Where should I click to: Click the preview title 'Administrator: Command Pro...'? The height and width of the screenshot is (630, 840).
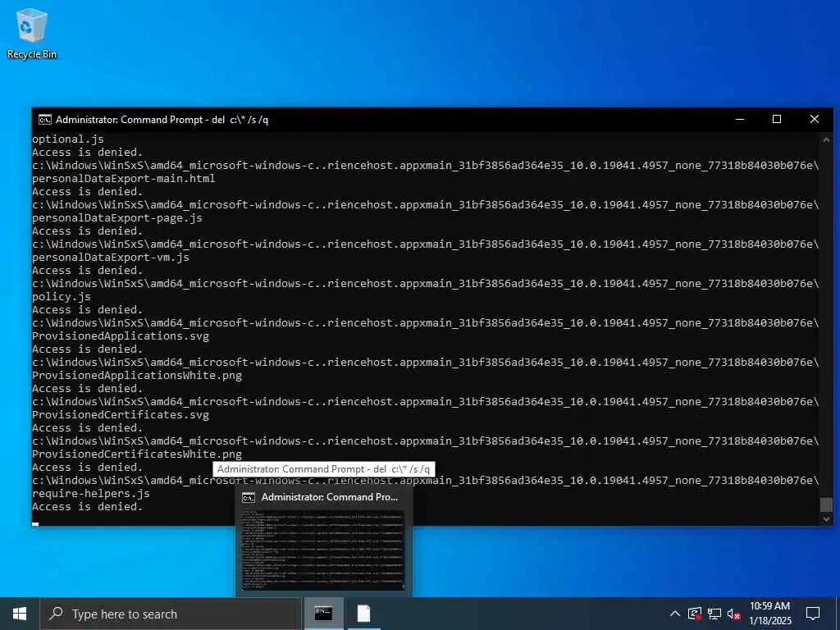pyautogui.click(x=330, y=497)
